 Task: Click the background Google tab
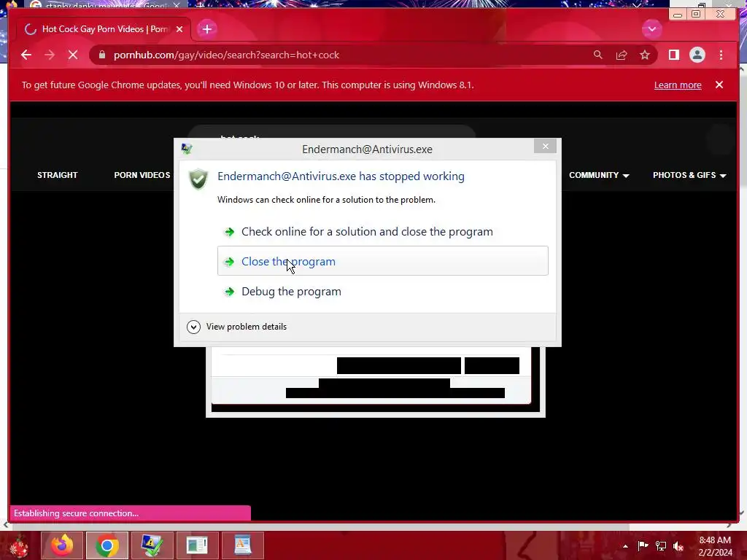click(x=105, y=5)
